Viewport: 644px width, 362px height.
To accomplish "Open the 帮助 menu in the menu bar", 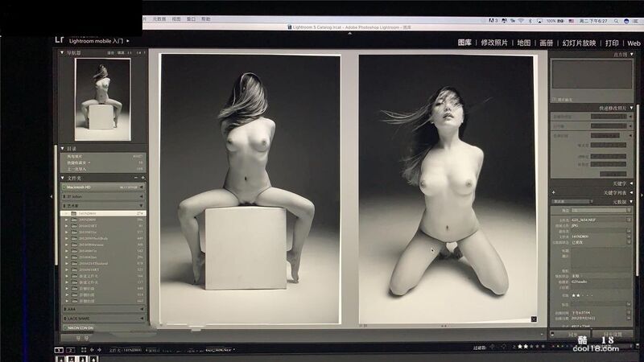I will coord(206,19).
